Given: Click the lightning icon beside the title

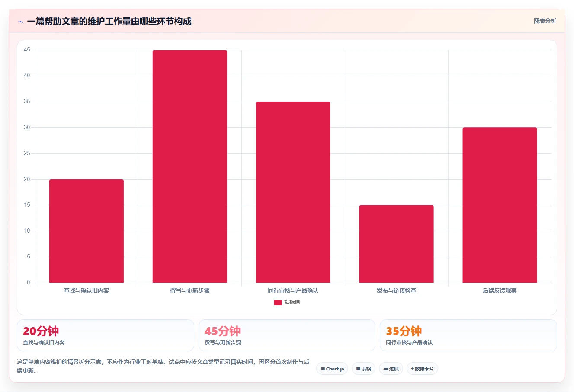Looking at the screenshot, I should tap(20, 22).
